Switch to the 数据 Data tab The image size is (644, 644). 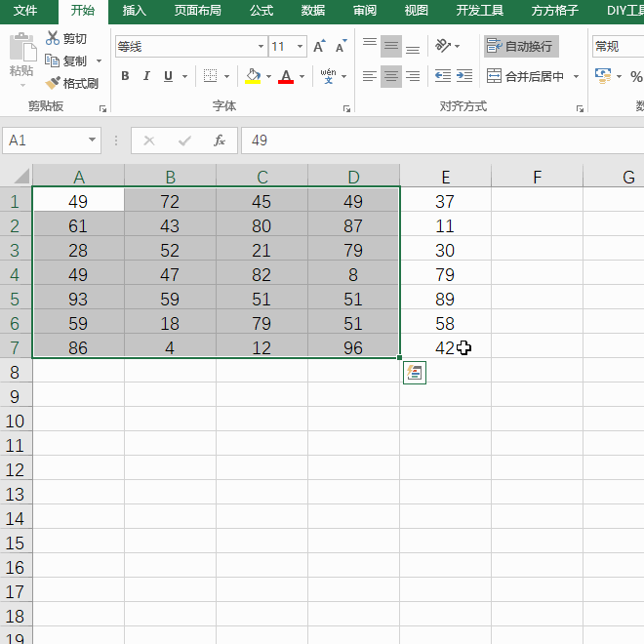[x=313, y=10]
